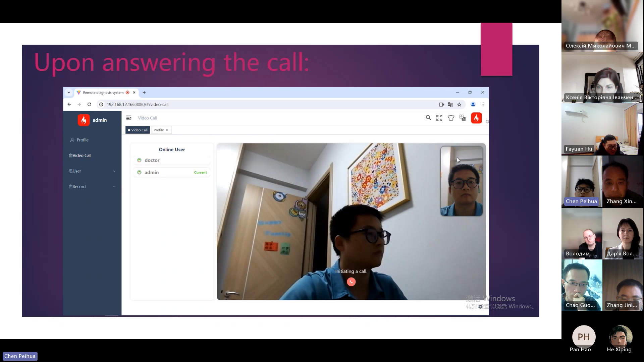Click the search magnifier icon in header
Screen dimensions: 644x362
click(428, 118)
